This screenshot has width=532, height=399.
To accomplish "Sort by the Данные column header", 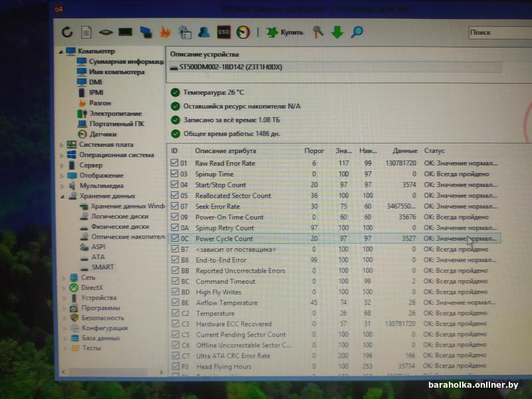I will [404, 151].
